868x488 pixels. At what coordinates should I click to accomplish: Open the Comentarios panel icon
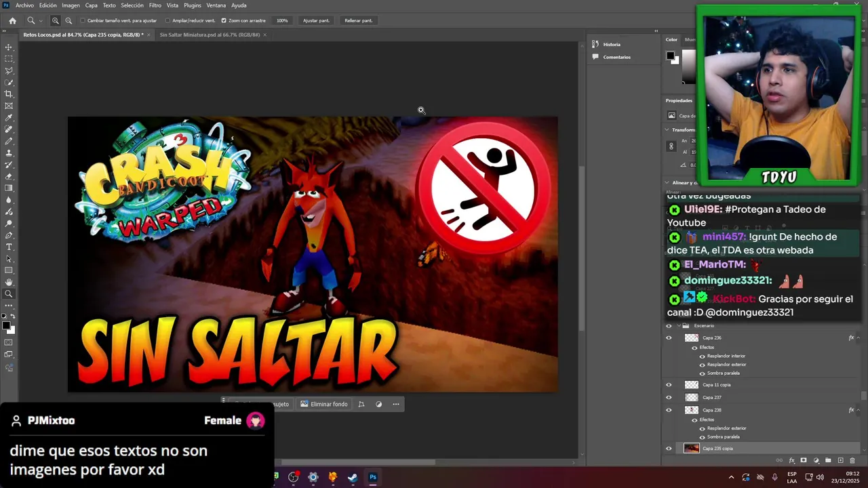[595, 57]
